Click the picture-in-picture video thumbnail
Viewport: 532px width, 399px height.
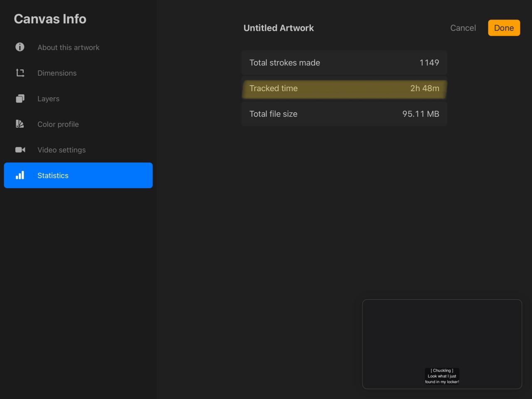(x=442, y=344)
